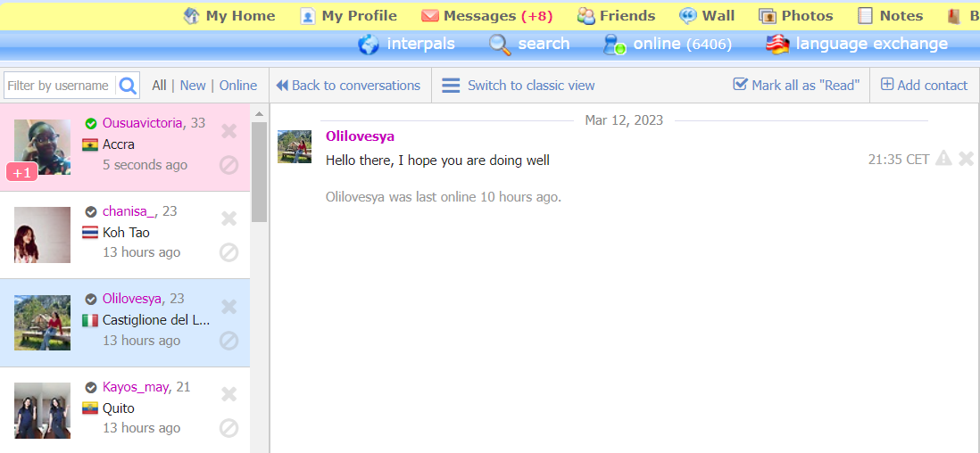Block chanisa_ using the circle-slash icon

[228, 252]
